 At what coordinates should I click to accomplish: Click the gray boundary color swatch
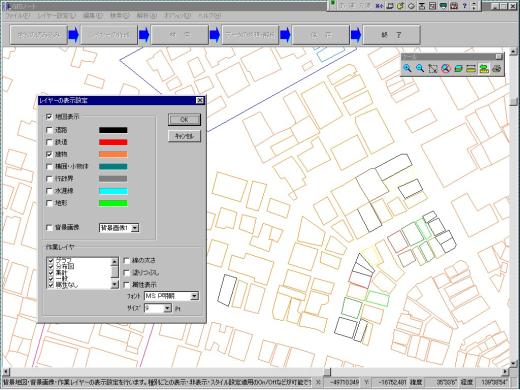[113, 179]
